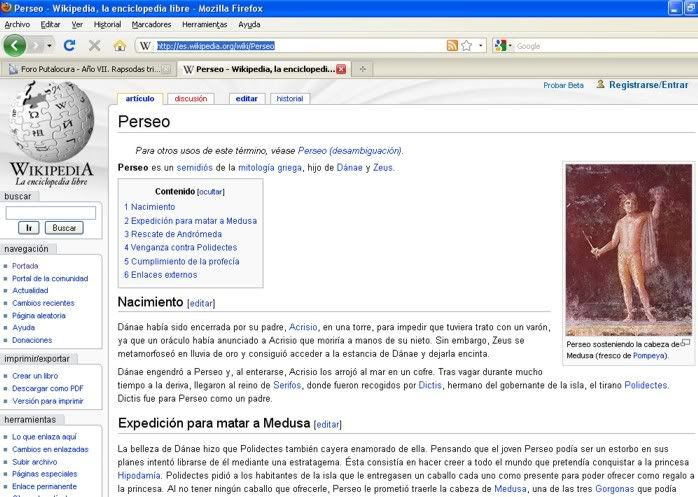Click the Ir button
This screenshot has height=497, width=698.
29,228
